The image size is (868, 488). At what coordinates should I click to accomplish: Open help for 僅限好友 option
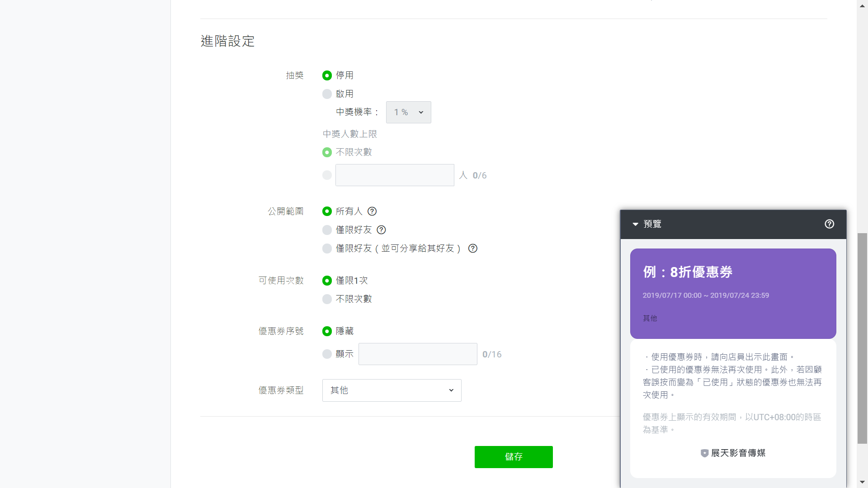(382, 230)
